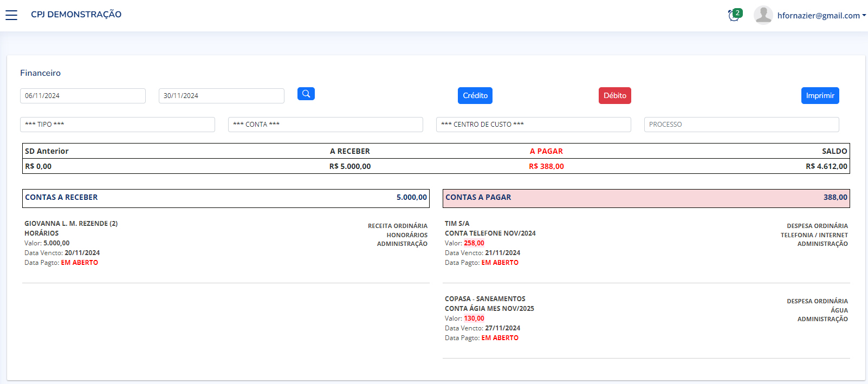This screenshot has height=384, width=868.
Task: Expand the CONTA filter dropdown
Action: point(325,125)
